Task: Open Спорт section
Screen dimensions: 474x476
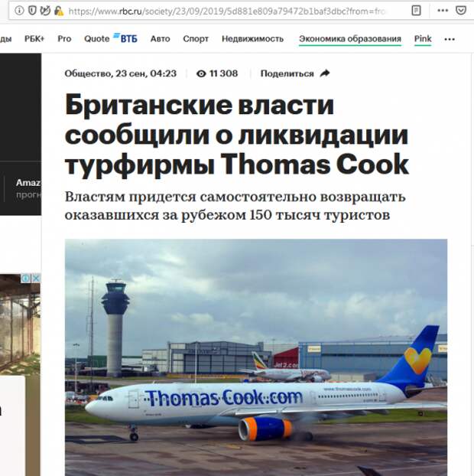Action: (x=196, y=39)
